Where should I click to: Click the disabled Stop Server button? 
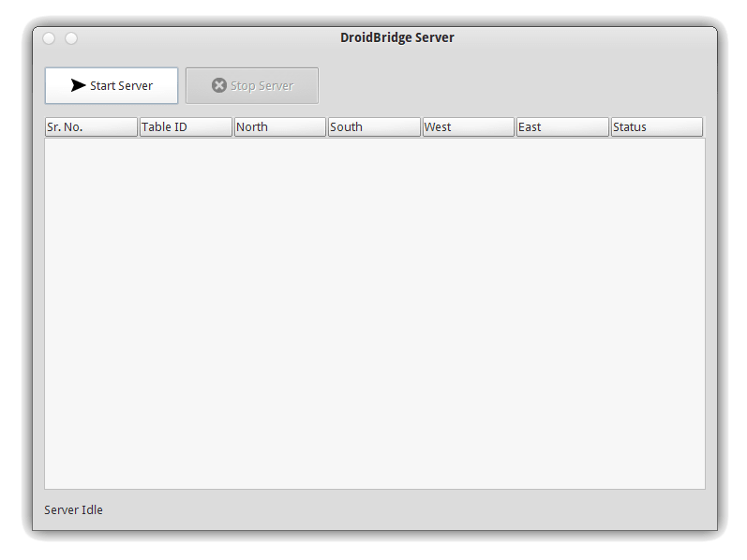tap(252, 86)
